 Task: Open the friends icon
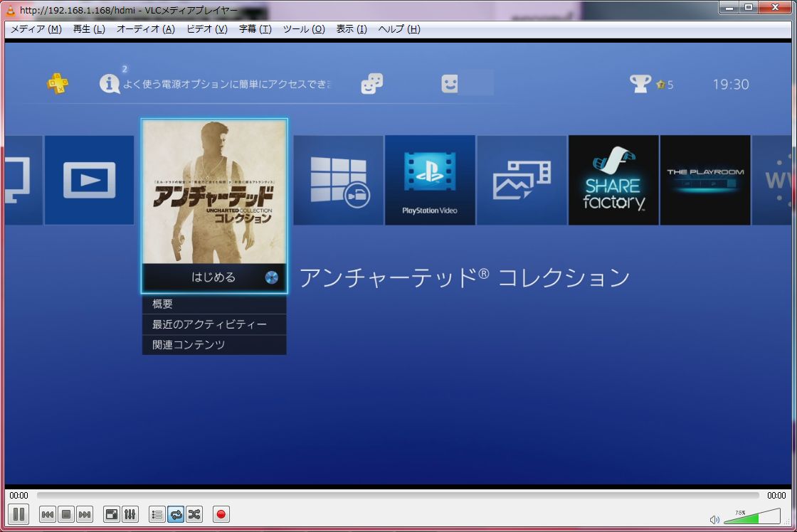[x=372, y=83]
